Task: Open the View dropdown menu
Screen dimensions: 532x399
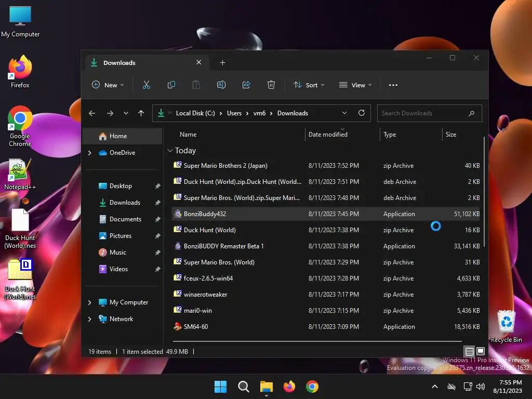Action: coord(355,85)
